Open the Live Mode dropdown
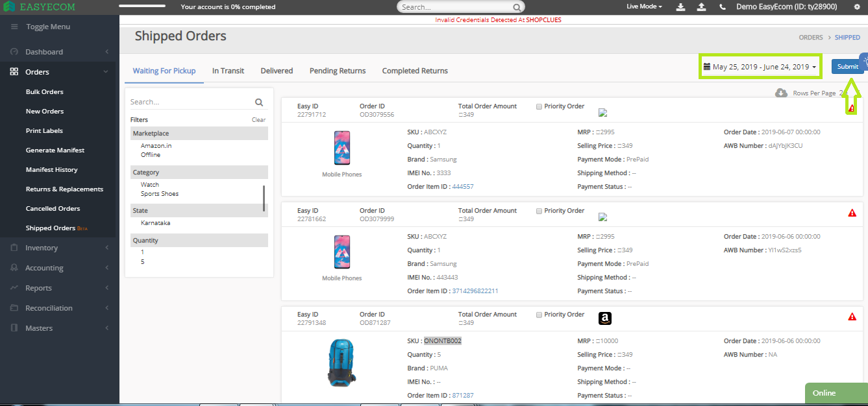 point(644,6)
